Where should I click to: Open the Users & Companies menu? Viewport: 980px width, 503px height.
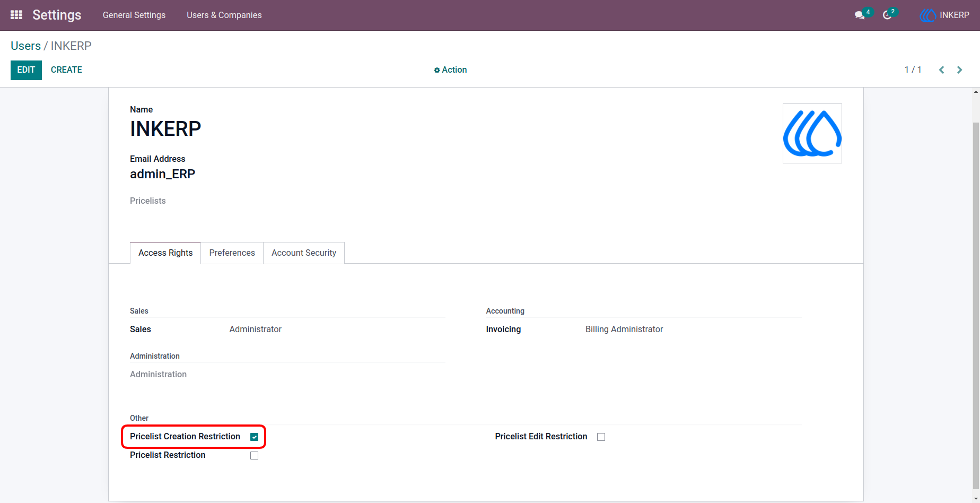tap(224, 15)
